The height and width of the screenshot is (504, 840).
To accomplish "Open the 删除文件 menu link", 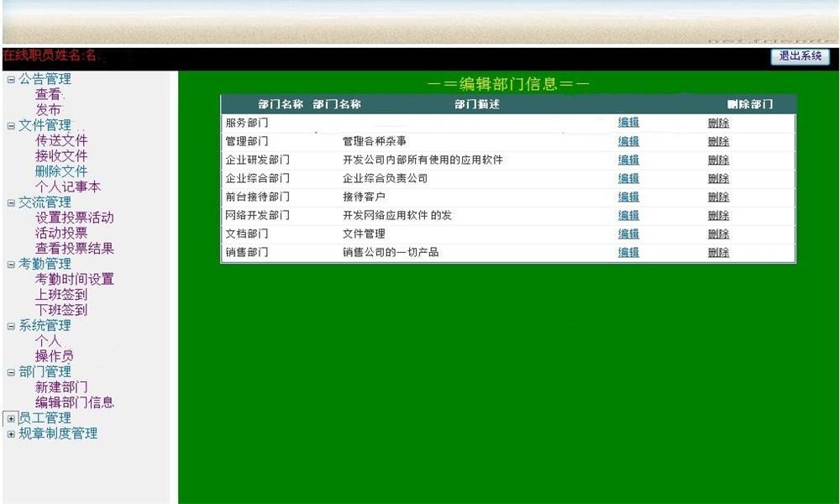I will pos(61,172).
